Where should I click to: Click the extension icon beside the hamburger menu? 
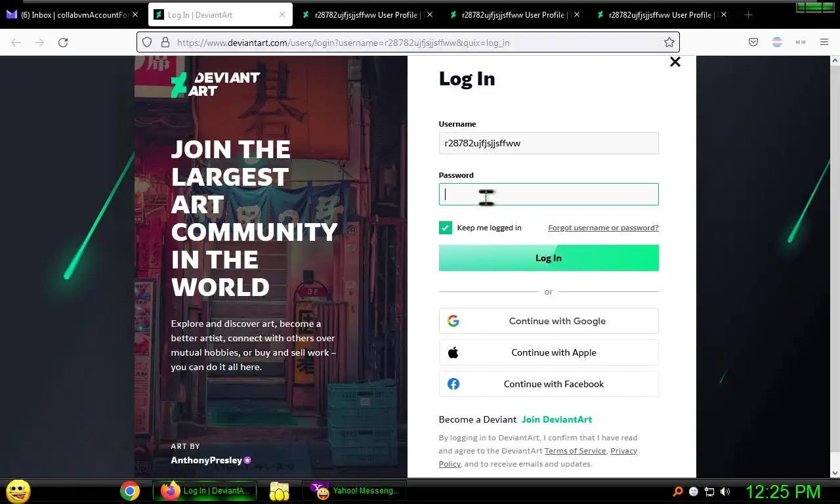pyautogui.click(x=801, y=42)
